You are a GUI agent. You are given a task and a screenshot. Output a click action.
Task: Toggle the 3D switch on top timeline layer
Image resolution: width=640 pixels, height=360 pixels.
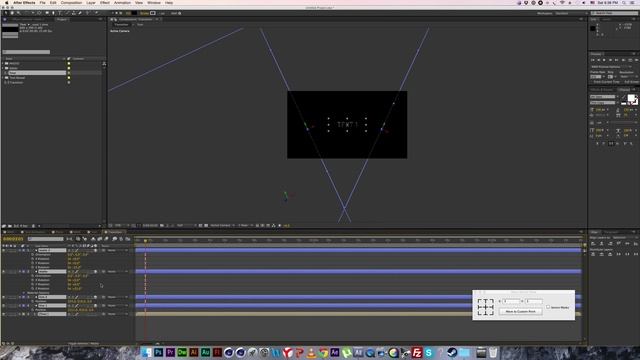pyautogui.click(x=96, y=250)
